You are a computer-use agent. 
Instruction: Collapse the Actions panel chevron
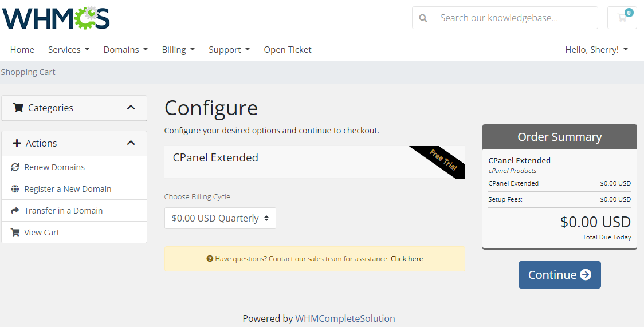click(x=131, y=143)
